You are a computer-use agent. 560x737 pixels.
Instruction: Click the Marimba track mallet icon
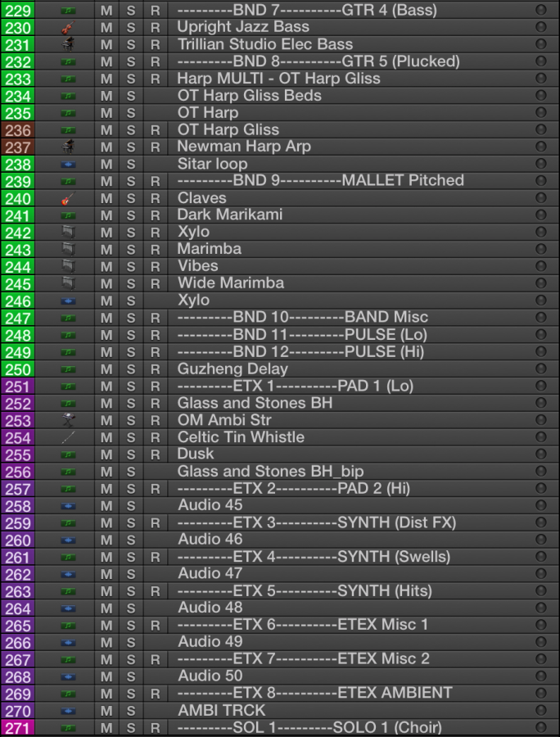[68, 249]
